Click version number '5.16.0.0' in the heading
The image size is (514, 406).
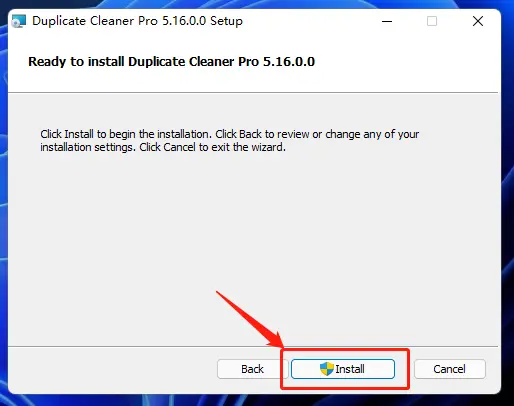[289, 62]
